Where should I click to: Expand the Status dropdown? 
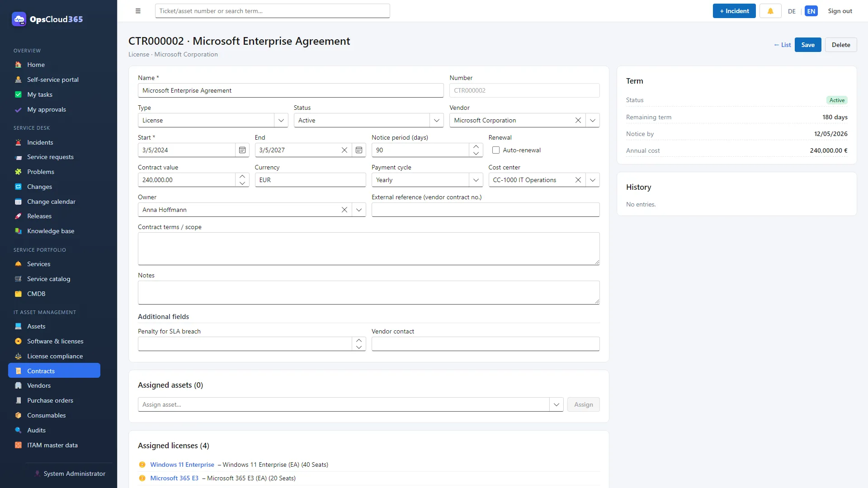point(437,120)
